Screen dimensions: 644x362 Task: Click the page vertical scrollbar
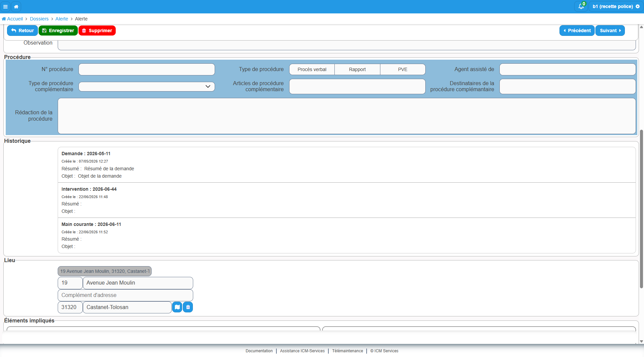[641, 208]
